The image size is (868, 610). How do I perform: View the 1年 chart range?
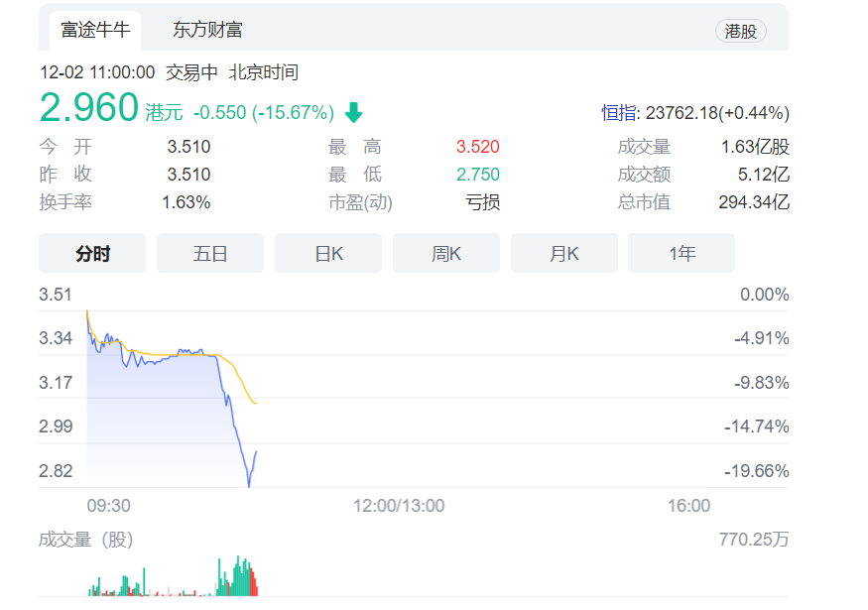682,254
